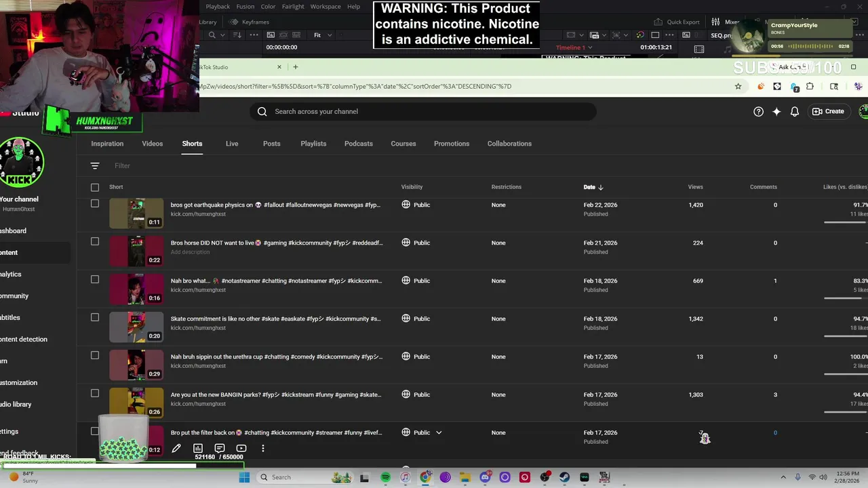Click the pencil Details icon on last row

pos(176,448)
